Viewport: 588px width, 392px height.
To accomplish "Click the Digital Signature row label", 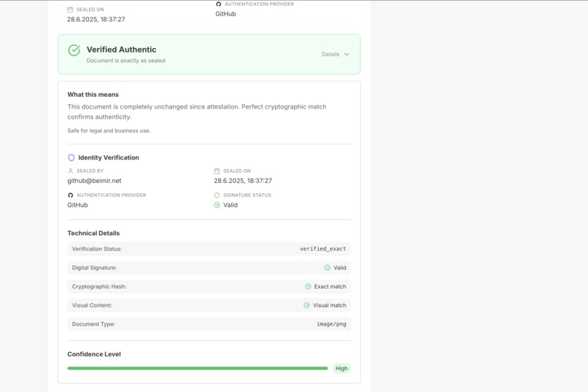I will click(x=94, y=267).
